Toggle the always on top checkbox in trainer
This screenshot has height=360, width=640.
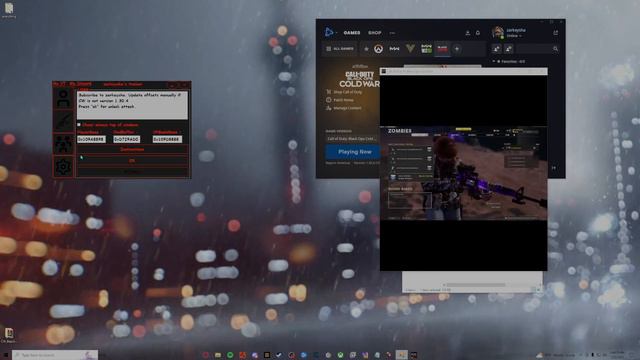(x=79, y=125)
